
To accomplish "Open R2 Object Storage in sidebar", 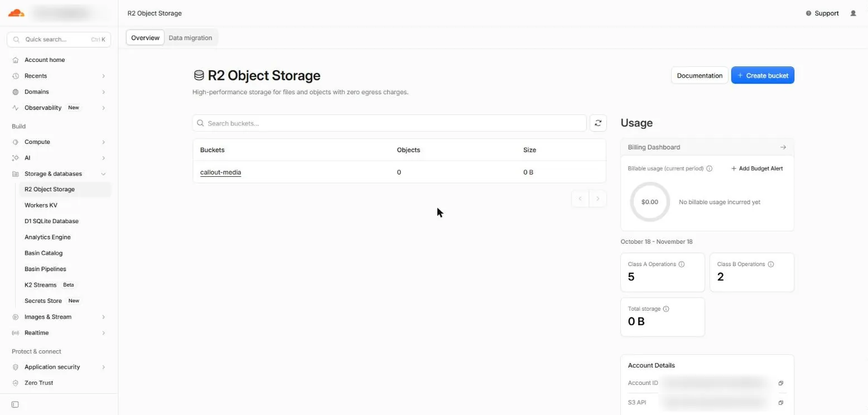I will (x=65, y=190).
